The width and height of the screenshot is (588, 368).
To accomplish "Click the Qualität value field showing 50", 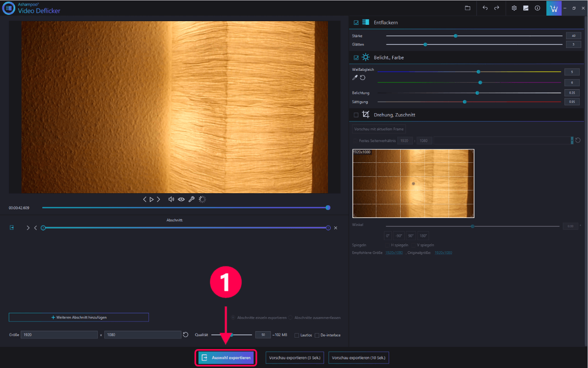I will 263,335.
